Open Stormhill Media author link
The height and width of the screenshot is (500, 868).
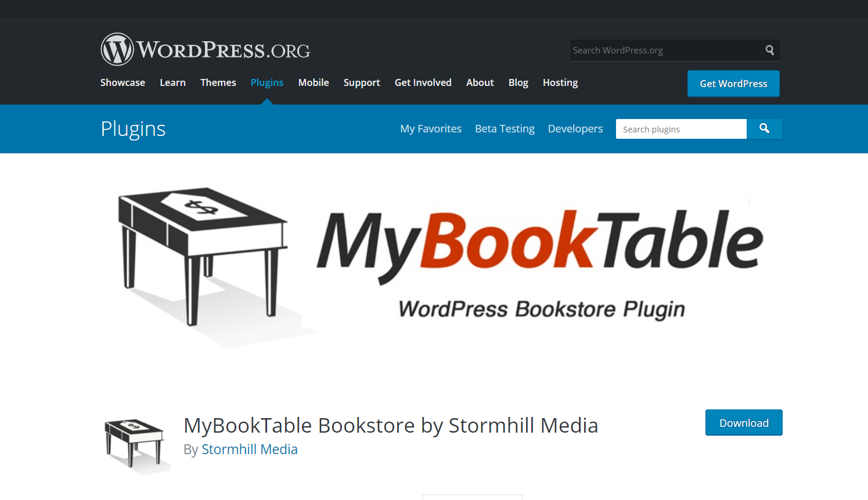(x=250, y=449)
